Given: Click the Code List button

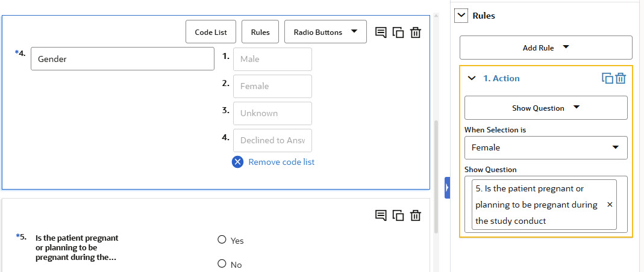Looking at the screenshot, I should click(x=210, y=32).
